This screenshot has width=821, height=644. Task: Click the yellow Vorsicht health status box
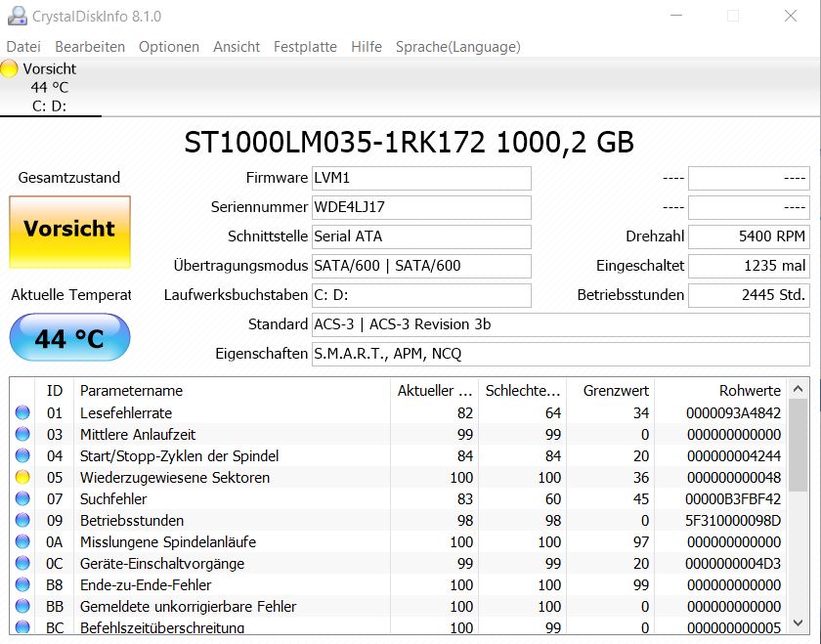point(68,232)
